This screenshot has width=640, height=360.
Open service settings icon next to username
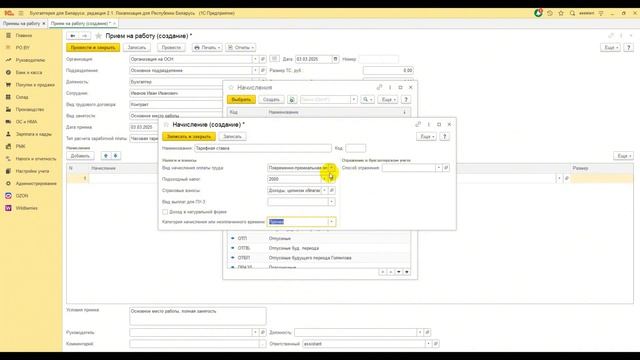(601, 13)
